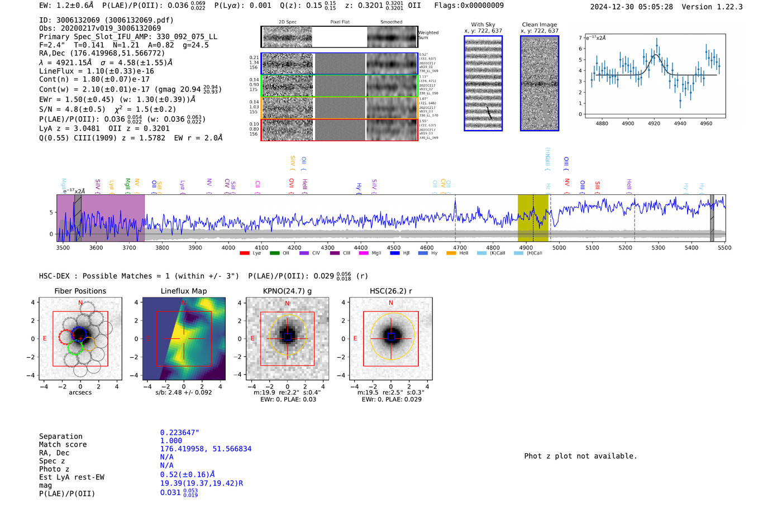The height and width of the screenshot is (532, 782).
Task: Click 'S/N = 4.8(±0.5)' text
Action: tap(72, 109)
